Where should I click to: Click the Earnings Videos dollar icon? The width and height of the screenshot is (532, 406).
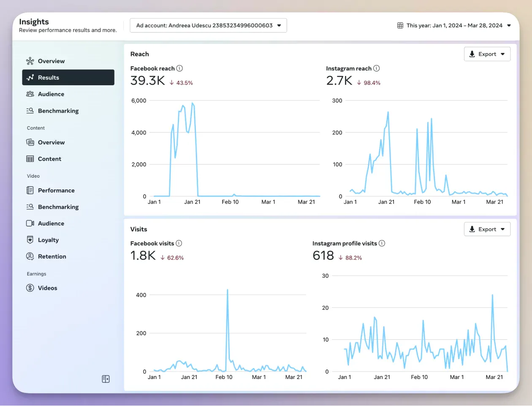pyautogui.click(x=30, y=288)
